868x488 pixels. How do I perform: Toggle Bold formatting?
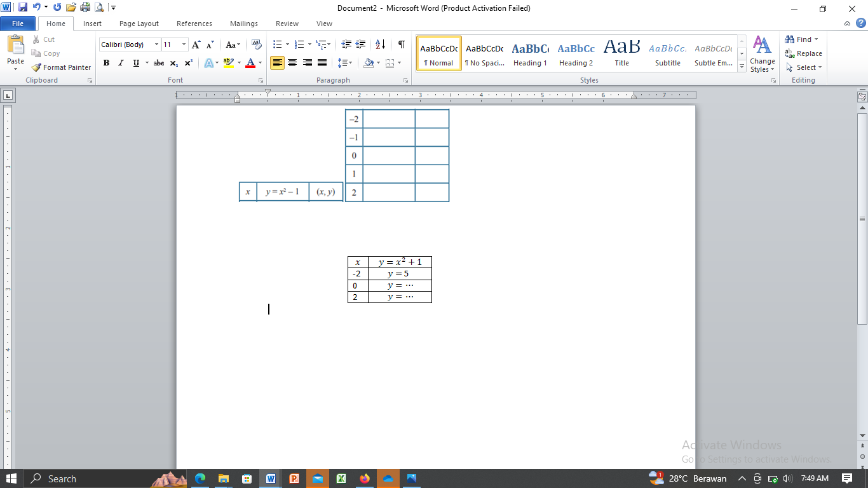coord(106,63)
